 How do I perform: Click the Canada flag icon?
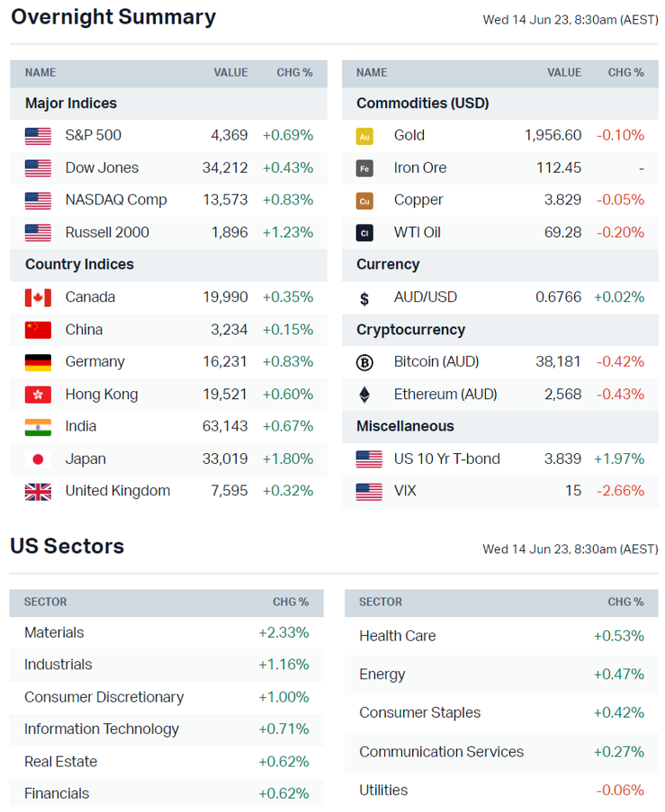coord(38,298)
